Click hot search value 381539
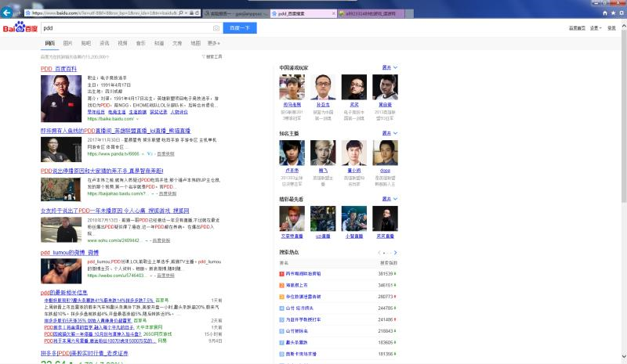Screen dimensions: 627x364 [x=386, y=274]
